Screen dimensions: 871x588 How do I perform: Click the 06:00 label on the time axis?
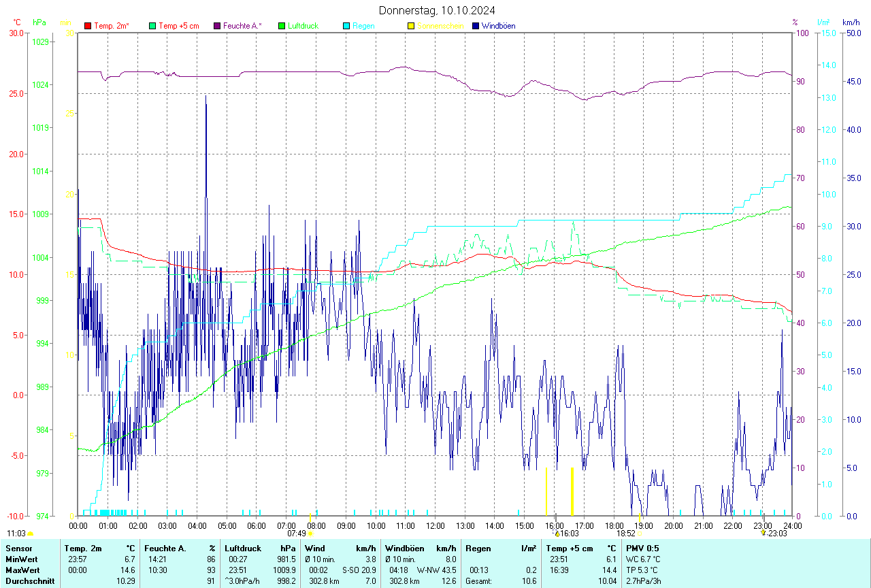click(x=257, y=526)
